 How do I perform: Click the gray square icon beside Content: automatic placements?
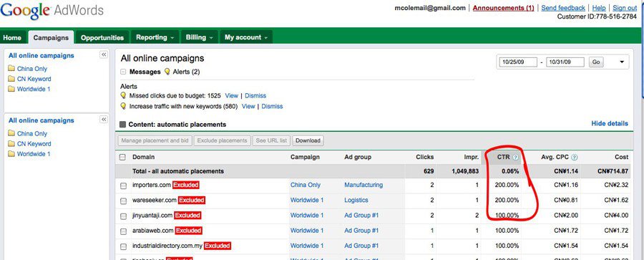pos(122,124)
